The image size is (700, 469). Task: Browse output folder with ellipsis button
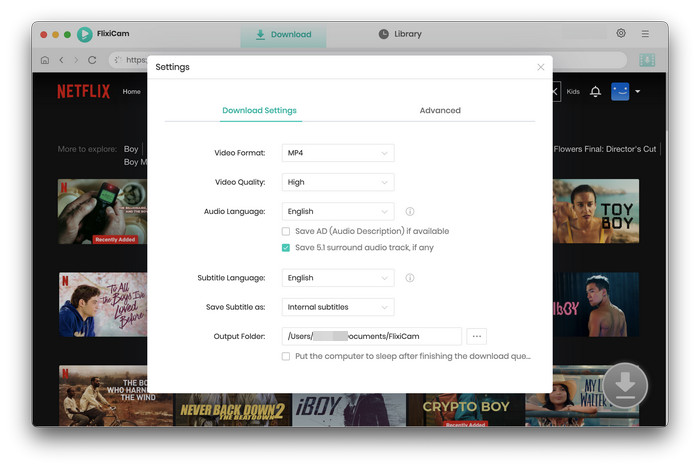click(476, 336)
